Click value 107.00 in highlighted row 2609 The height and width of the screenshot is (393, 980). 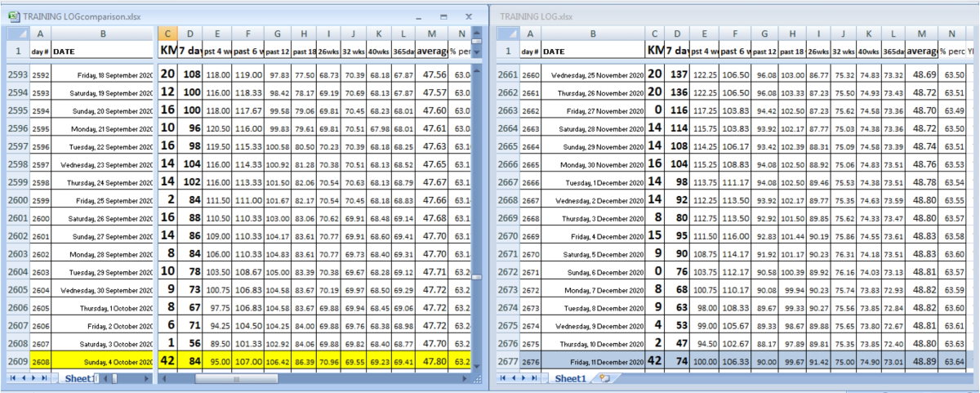click(248, 361)
